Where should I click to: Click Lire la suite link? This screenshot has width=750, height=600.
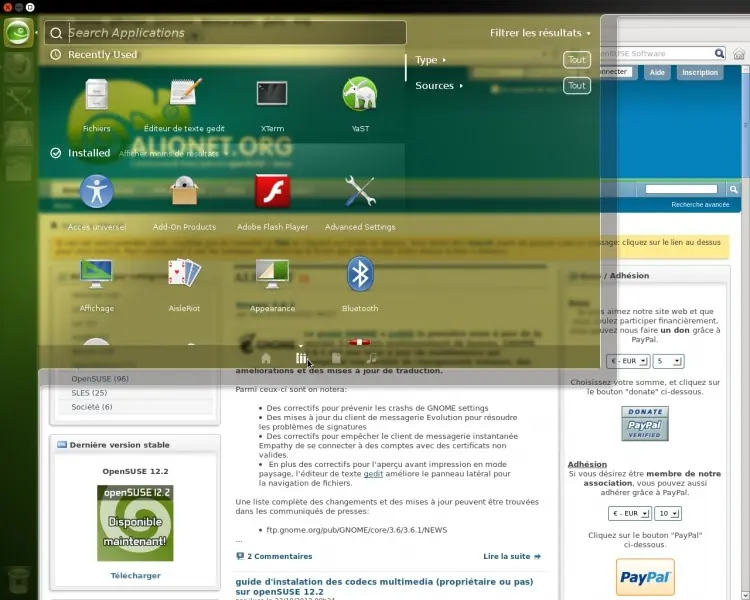[x=512, y=556]
